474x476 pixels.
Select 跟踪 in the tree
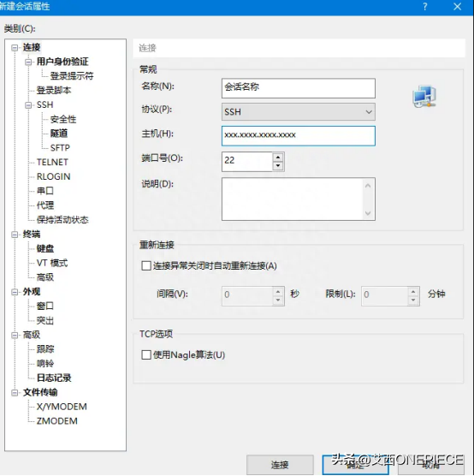pyautogui.click(x=44, y=349)
